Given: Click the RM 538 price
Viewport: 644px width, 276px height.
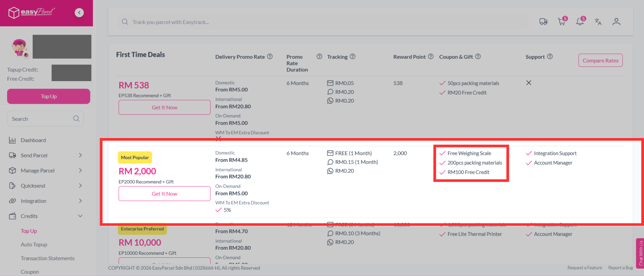Looking at the screenshot, I should tap(134, 85).
